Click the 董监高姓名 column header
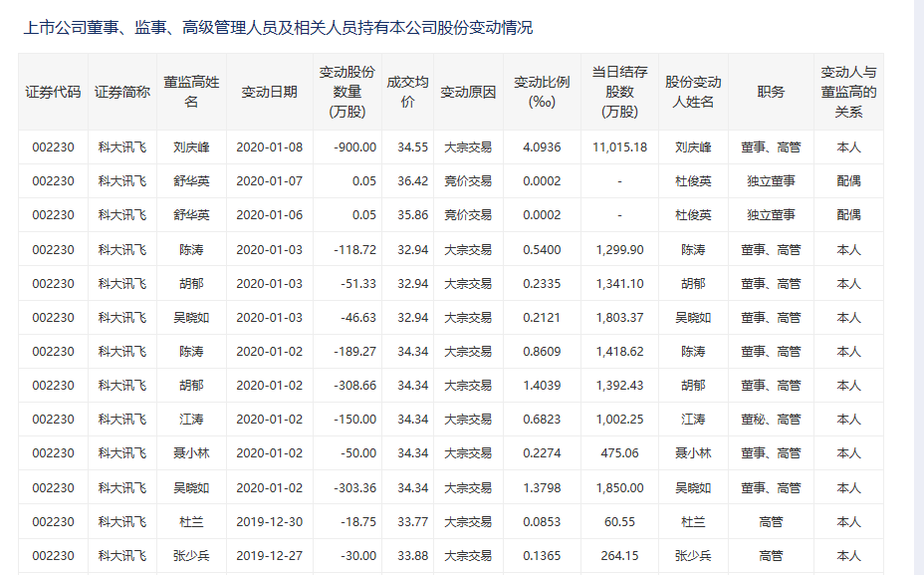Screen dimensions: 924x575 (191, 92)
